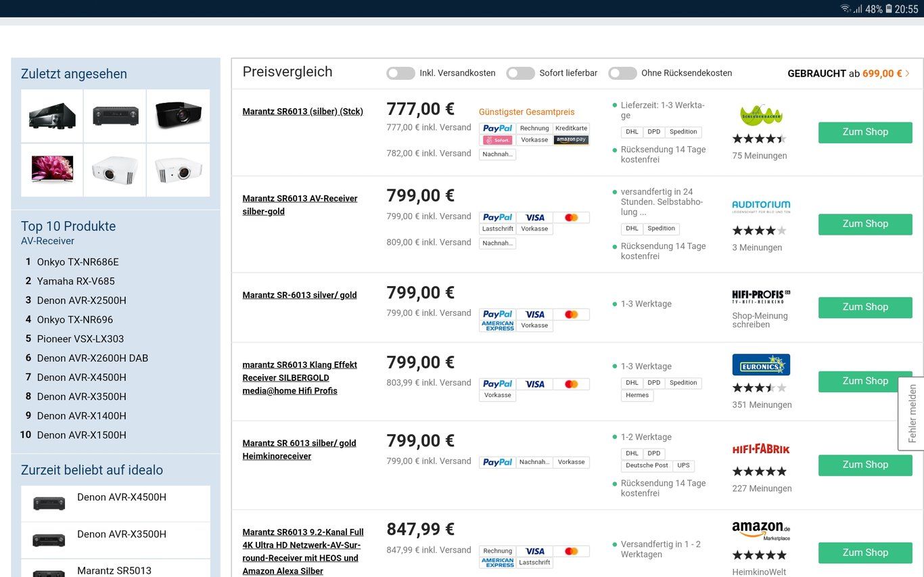Select Denon AVR-X1500H in Top 10
Screen dimensions: 924x577
point(81,436)
